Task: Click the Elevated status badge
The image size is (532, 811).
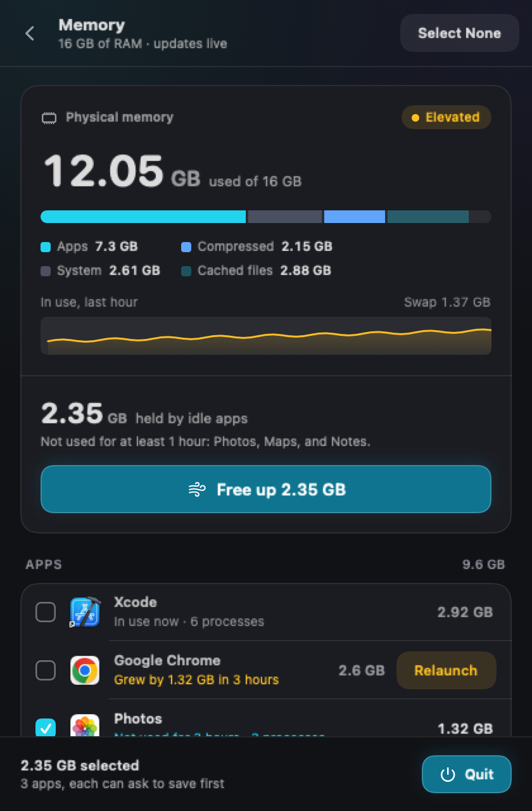Action: [446, 117]
